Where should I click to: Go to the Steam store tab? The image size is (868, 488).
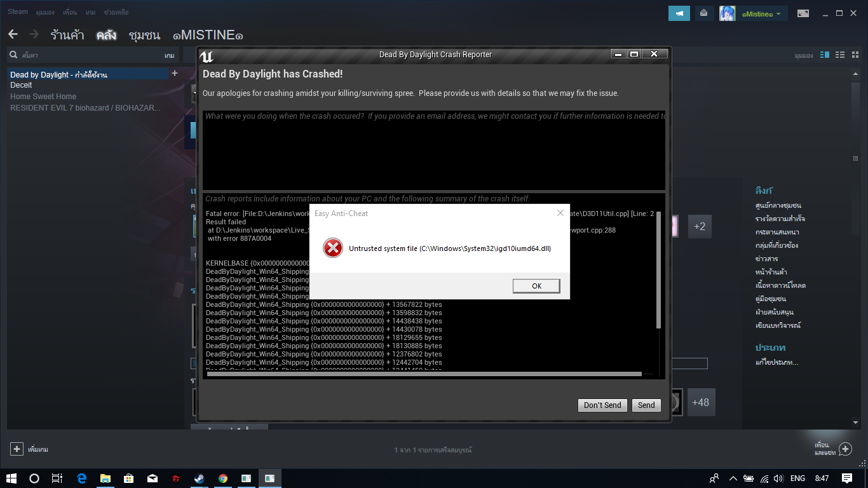tap(67, 35)
